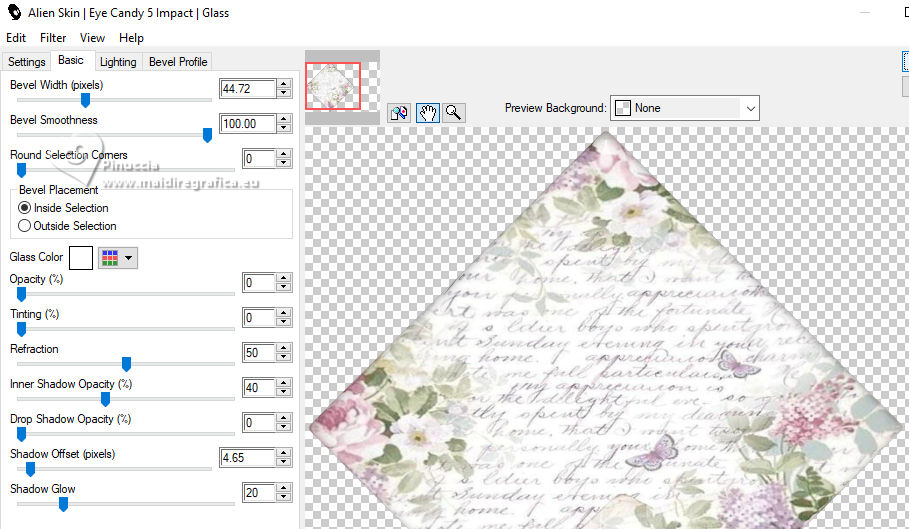Open the Edit menu
The width and height of the screenshot is (909, 529).
[x=16, y=38]
